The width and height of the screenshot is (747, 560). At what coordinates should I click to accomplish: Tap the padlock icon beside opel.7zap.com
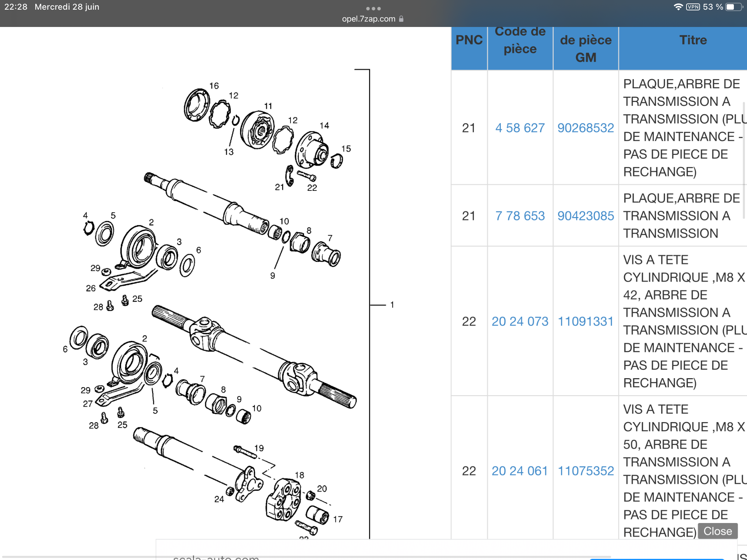point(401,19)
